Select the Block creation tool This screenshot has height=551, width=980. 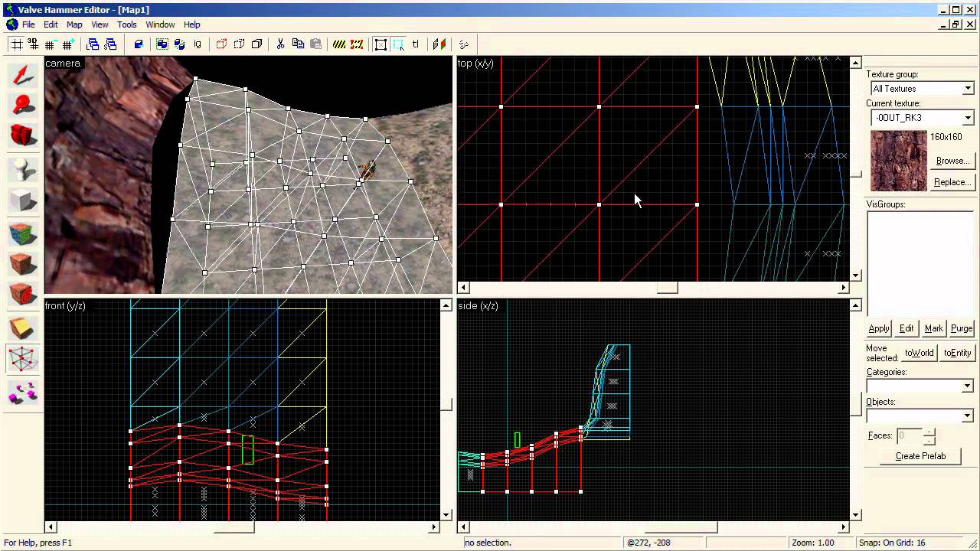point(23,201)
